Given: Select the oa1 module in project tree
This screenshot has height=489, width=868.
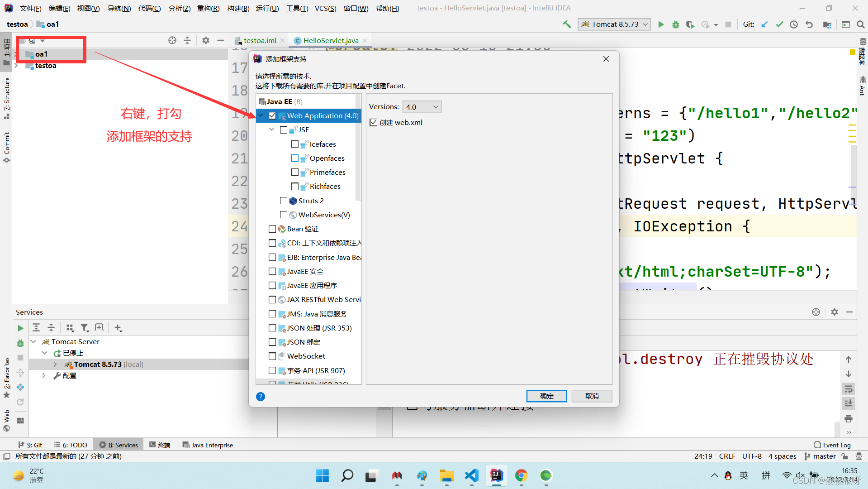Looking at the screenshot, I should pyautogui.click(x=41, y=54).
